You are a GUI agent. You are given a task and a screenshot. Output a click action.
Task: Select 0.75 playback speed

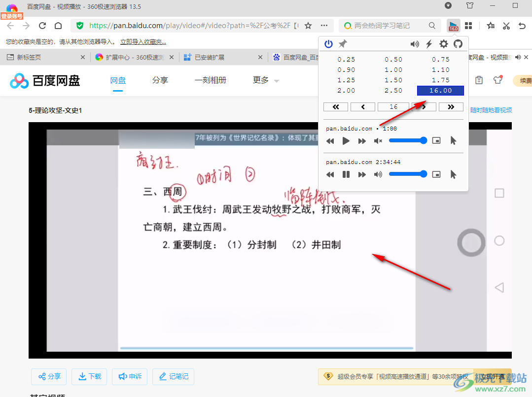440,59
